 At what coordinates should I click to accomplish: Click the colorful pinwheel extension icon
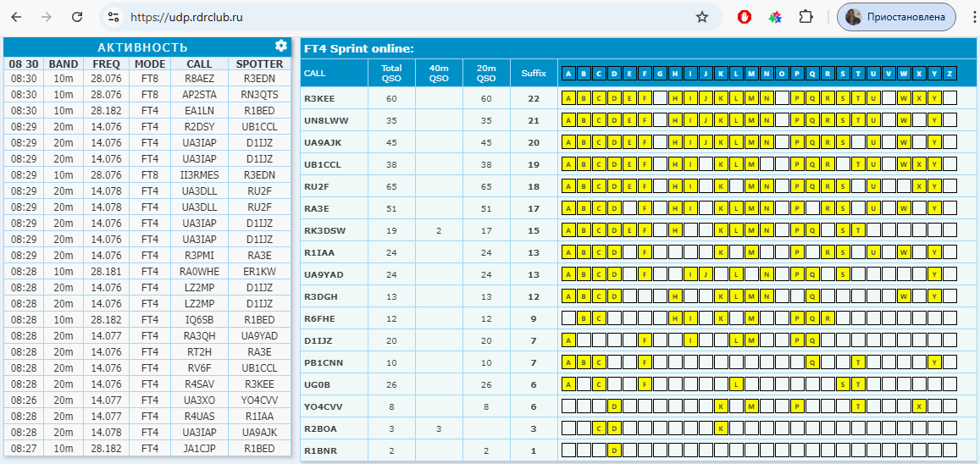point(774,17)
